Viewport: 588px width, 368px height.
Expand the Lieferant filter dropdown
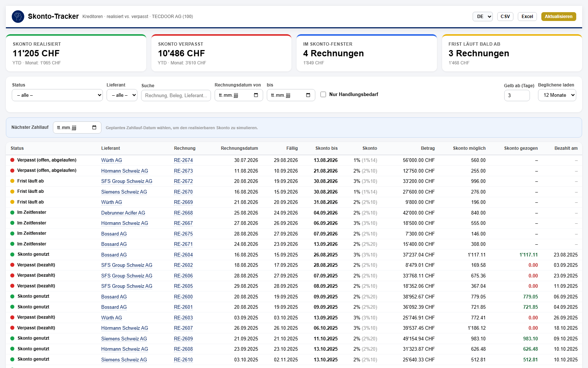(x=122, y=95)
